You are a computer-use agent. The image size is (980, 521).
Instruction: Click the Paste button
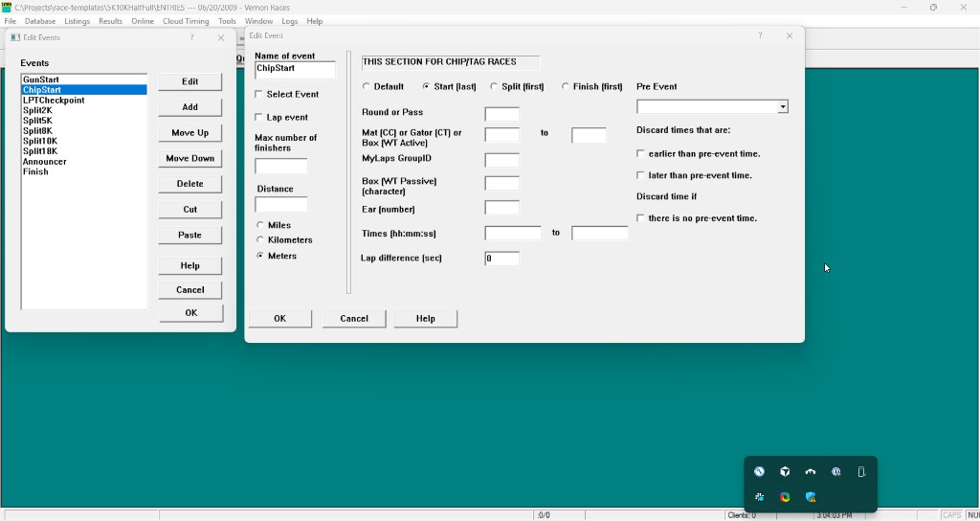point(190,235)
